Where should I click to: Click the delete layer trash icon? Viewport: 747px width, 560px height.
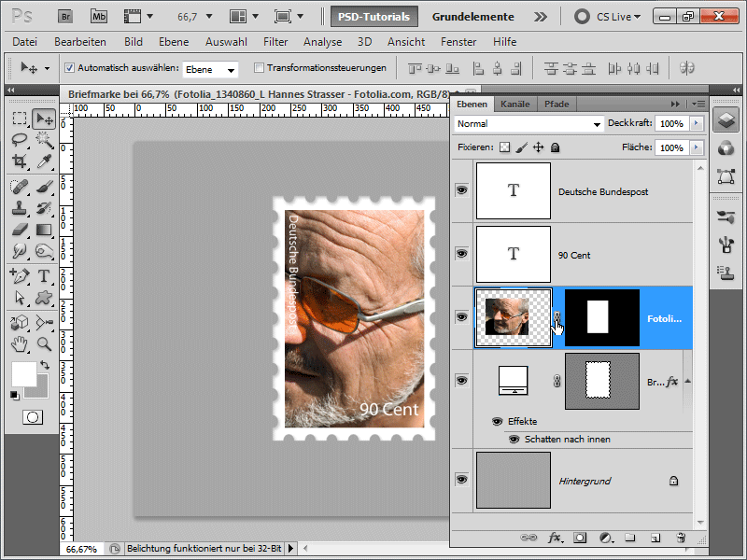click(681, 538)
